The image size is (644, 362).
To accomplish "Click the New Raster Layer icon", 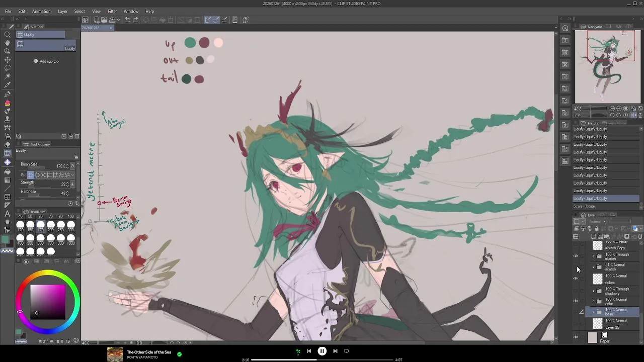I will pyautogui.click(x=594, y=236).
